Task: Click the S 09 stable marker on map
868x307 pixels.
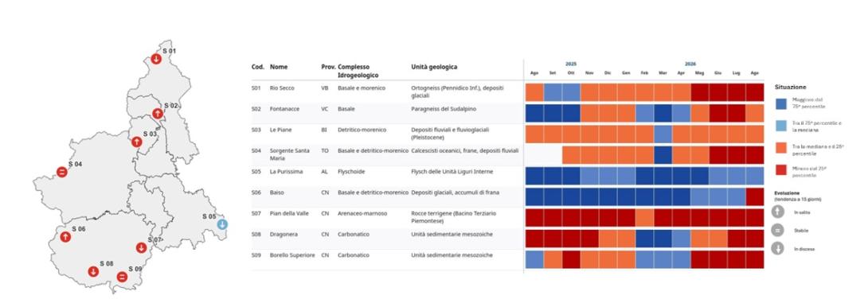Action: coord(123,277)
